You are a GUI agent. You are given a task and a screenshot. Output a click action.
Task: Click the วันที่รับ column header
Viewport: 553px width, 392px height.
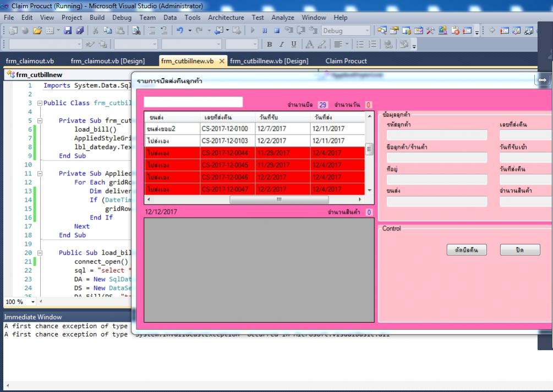(x=283, y=117)
